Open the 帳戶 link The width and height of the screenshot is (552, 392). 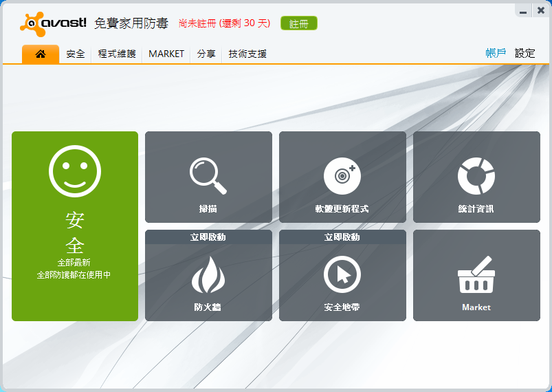(496, 53)
